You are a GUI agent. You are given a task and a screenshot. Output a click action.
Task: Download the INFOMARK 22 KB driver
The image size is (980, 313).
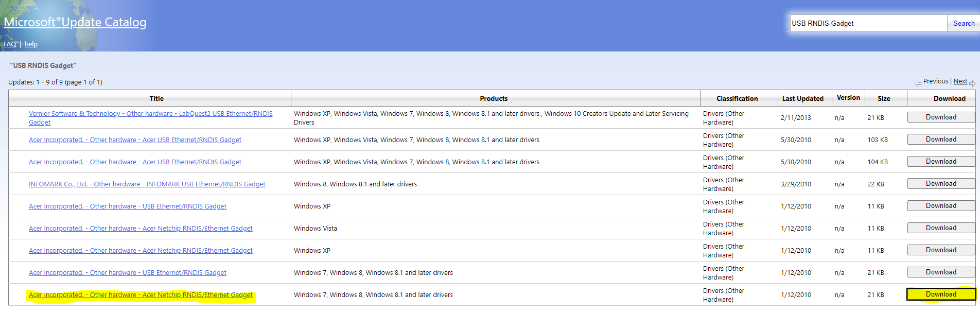[x=940, y=184]
